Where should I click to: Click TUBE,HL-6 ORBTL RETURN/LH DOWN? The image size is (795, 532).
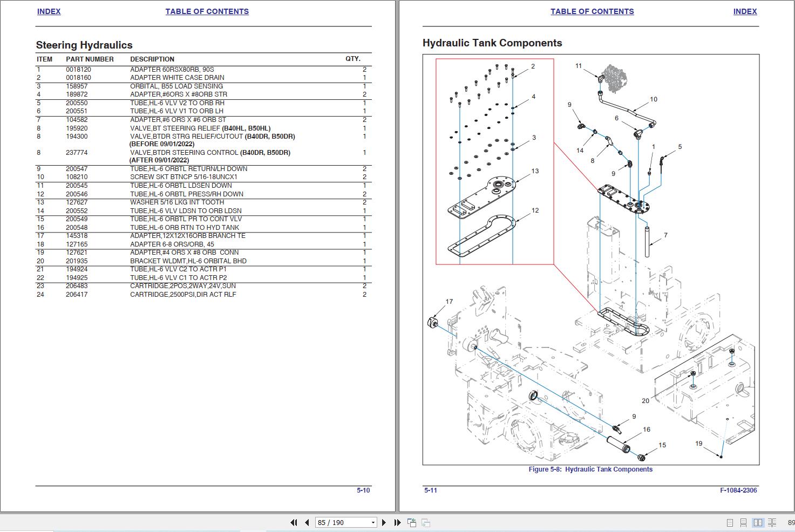click(188, 169)
